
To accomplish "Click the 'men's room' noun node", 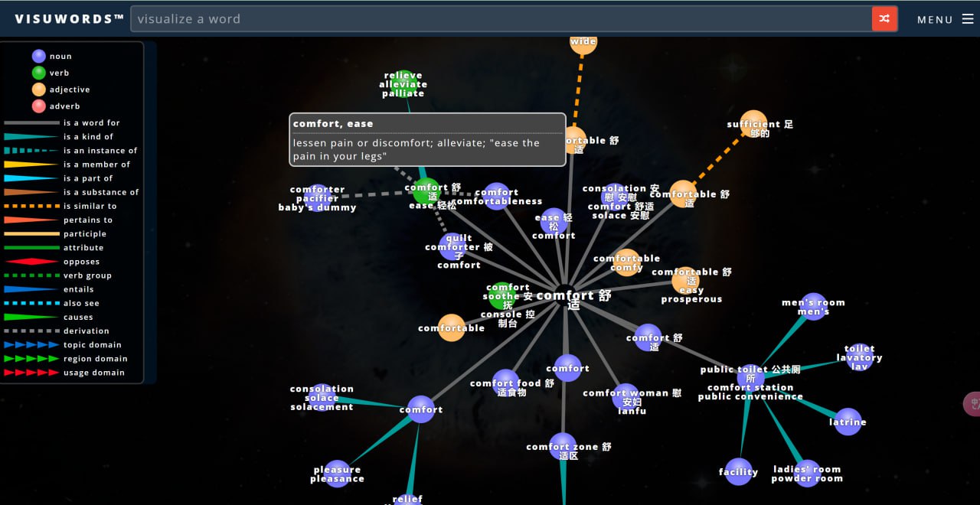I will (x=813, y=306).
